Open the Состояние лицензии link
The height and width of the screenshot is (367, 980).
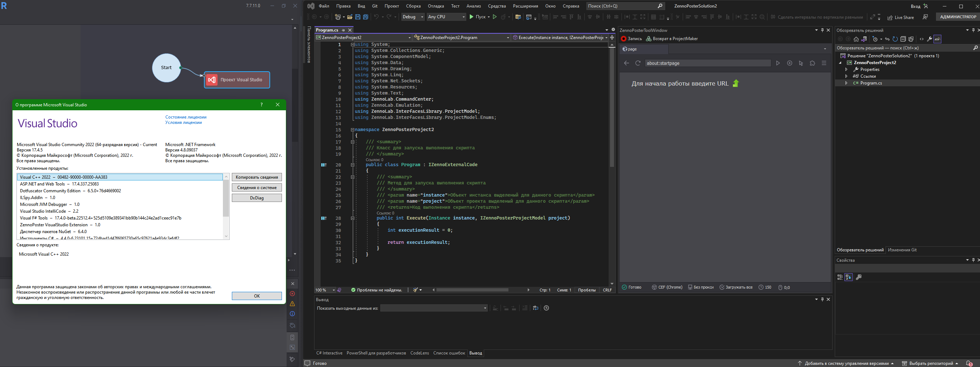[x=186, y=117]
